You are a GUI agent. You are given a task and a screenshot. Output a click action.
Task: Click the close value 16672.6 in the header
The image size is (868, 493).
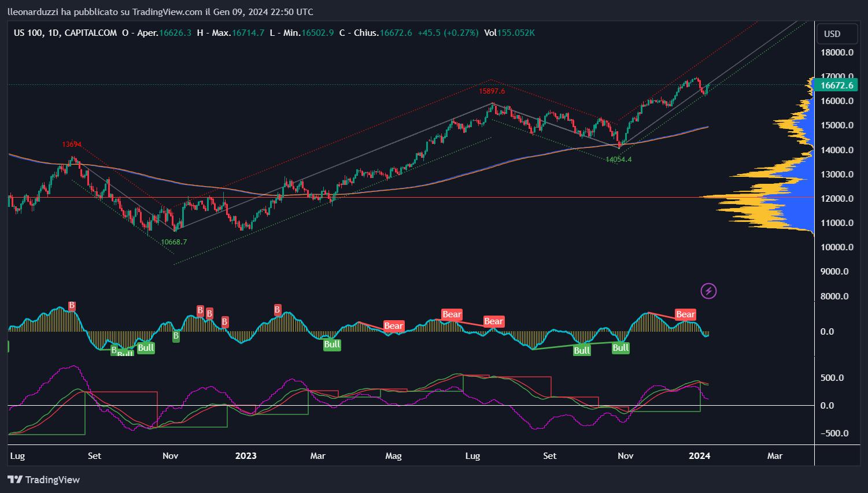pyautogui.click(x=396, y=33)
